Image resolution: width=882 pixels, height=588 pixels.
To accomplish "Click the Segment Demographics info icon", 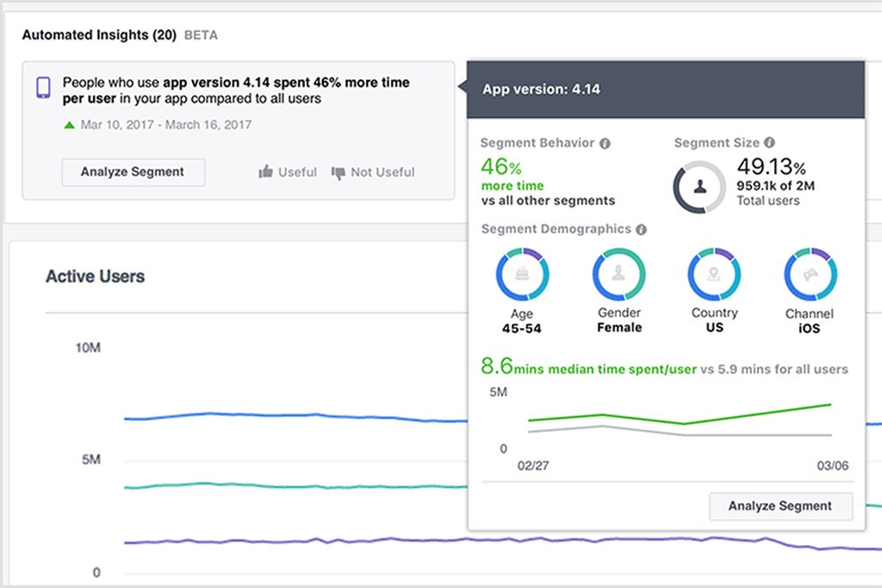I will coord(640,229).
